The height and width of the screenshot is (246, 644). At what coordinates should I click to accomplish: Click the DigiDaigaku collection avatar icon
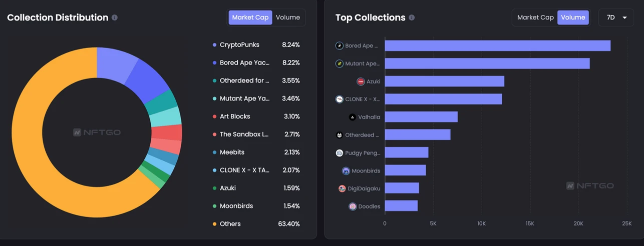(x=342, y=188)
